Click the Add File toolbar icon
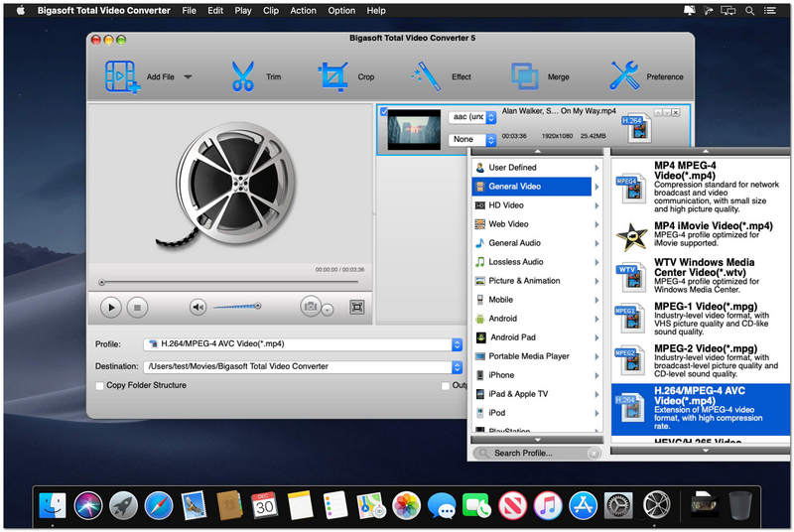Viewport: 794px width, 532px height. click(122, 76)
